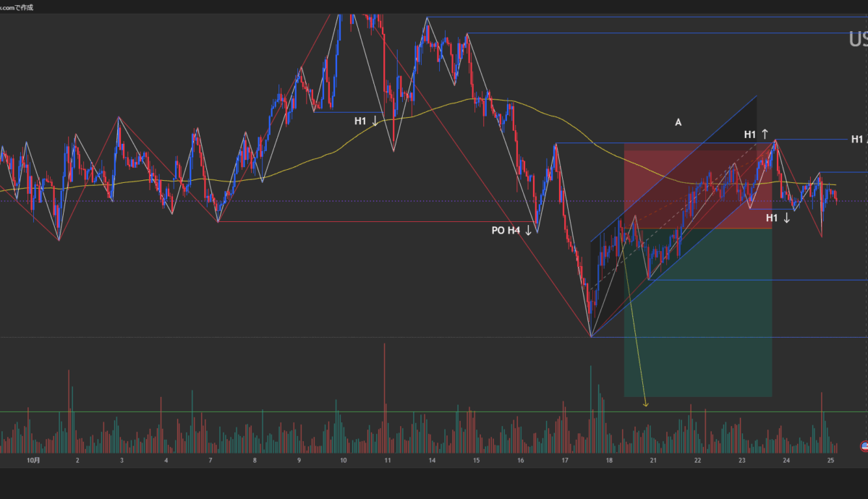Viewport: 868px width, 499px height.
Task: Click the "H1 ↑" label at channel top
Action: pyautogui.click(x=756, y=135)
